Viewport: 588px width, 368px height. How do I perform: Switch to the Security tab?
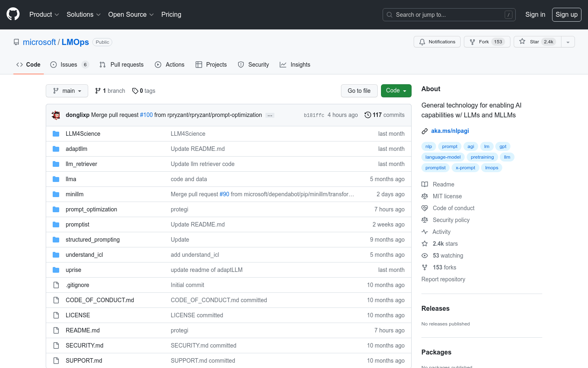[254, 65]
